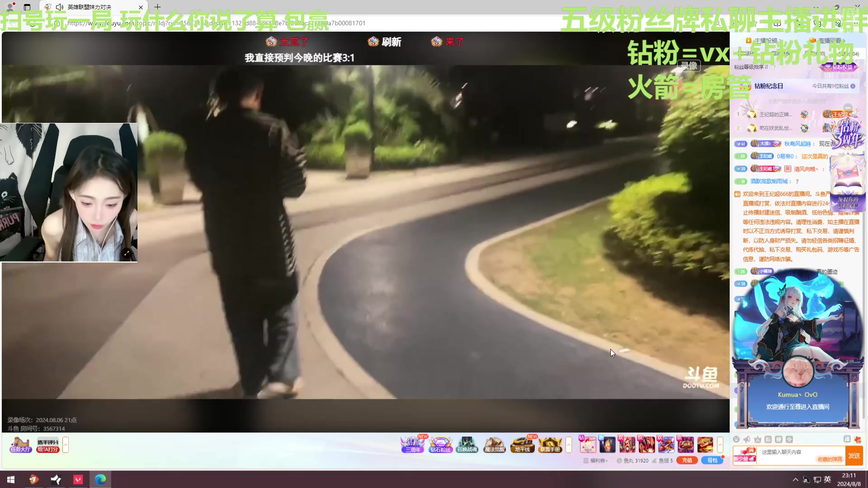
Task: Switch the 英 input method indicator
Action: pyautogui.click(x=827, y=479)
